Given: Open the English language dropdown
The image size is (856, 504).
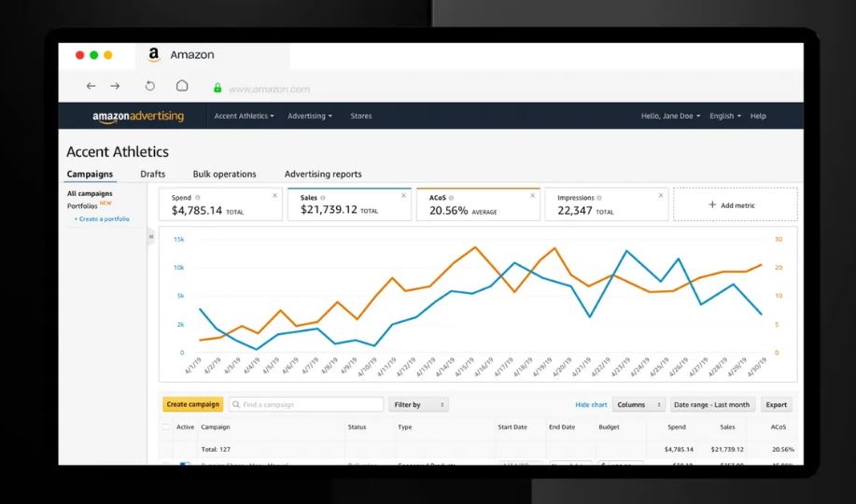Looking at the screenshot, I should (x=725, y=116).
